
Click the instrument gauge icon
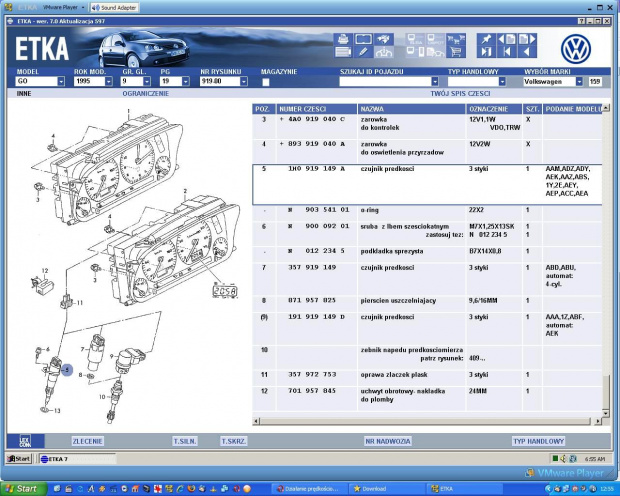(384, 52)
